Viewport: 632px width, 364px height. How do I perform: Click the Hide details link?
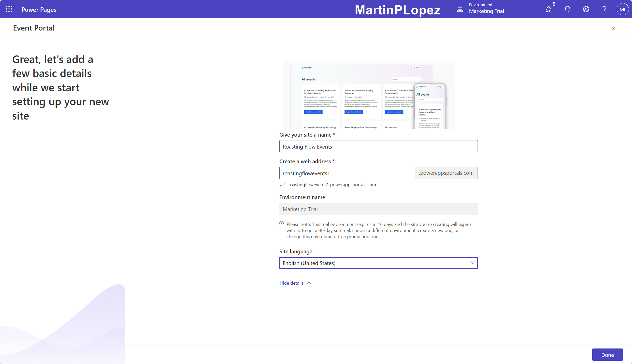292,283
